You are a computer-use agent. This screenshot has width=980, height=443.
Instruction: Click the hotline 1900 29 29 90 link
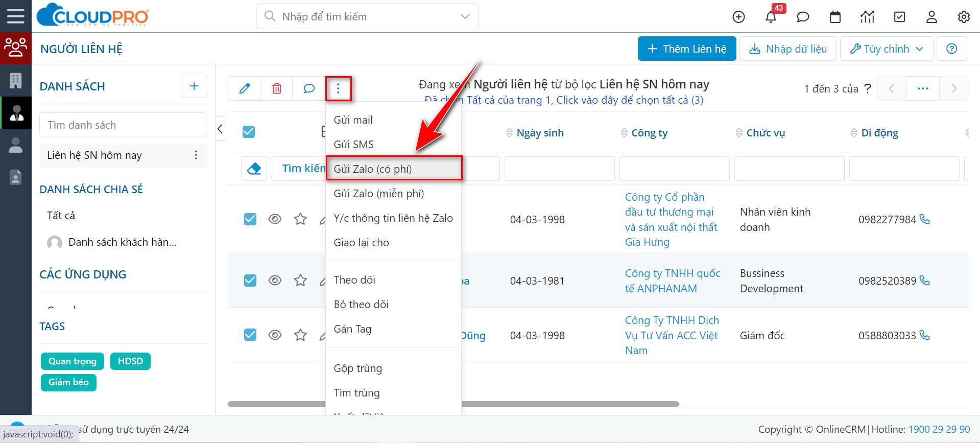pyautogui.click(x=939, y=429)
